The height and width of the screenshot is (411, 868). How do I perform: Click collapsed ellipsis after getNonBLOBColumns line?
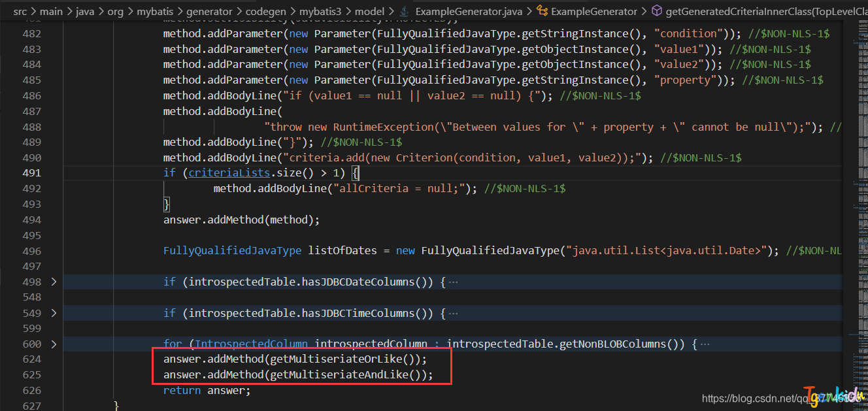[705, 344]
